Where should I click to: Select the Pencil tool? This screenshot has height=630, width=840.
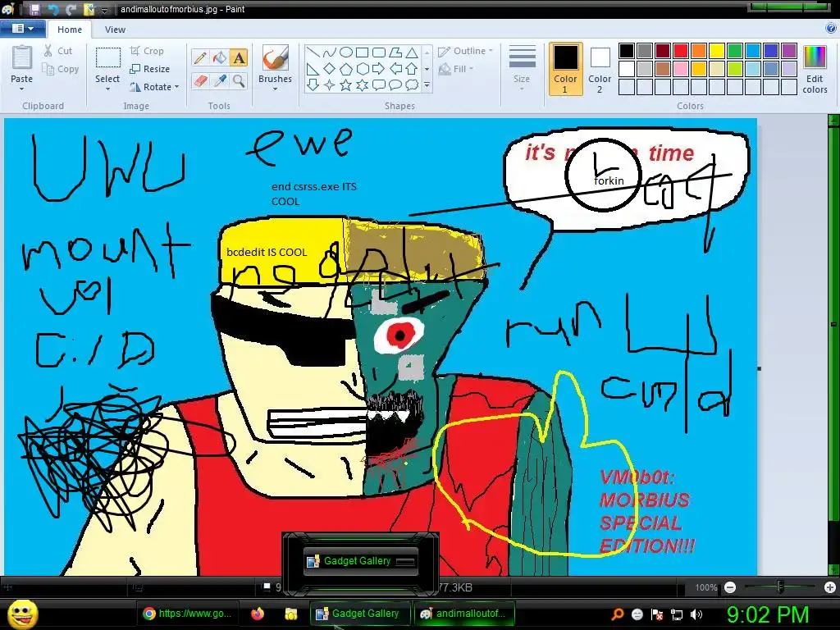[x=200, y=58]
